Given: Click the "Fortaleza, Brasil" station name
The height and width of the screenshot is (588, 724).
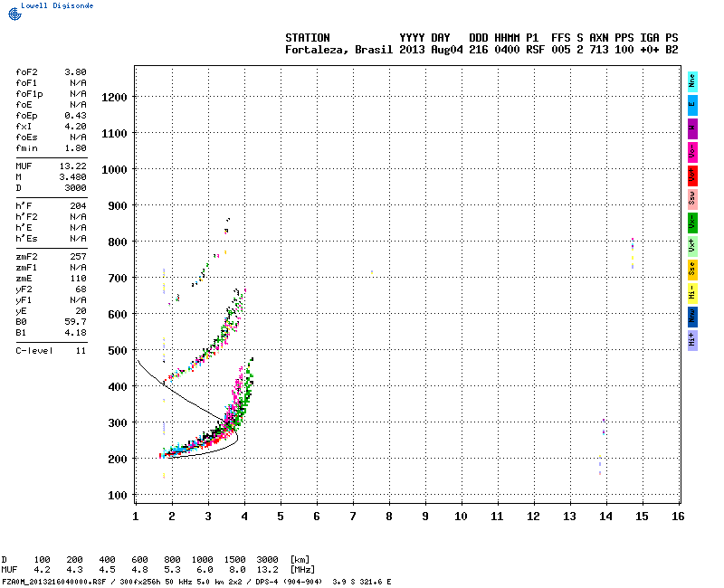Looking at the screenshot, I should coord(338,50).
